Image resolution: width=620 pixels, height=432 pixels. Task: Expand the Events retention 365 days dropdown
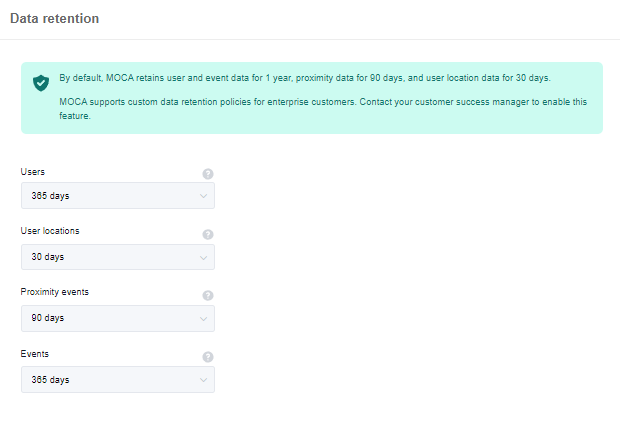click(118, 379)
